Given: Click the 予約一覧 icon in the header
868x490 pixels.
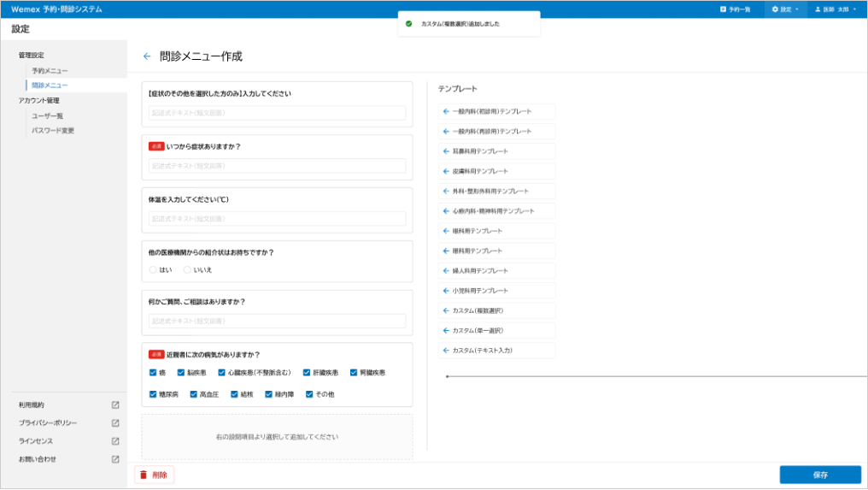Looking at the screenshot, I should [724, 9].
